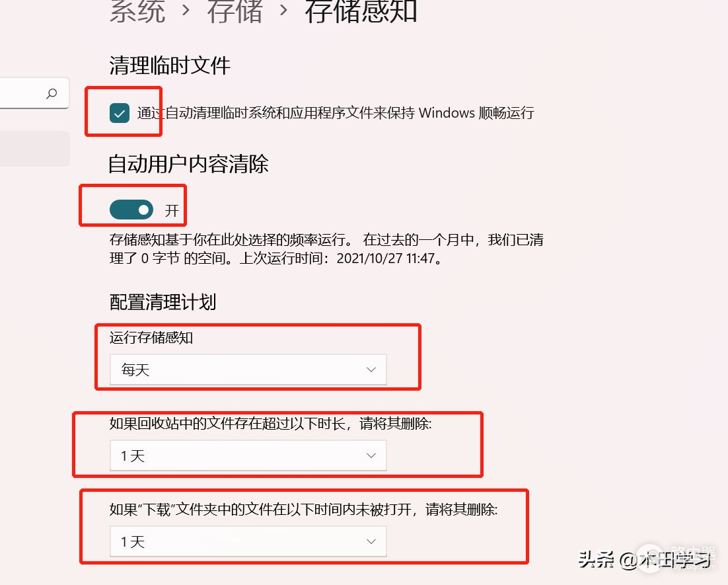Screen dimensions: 728x585
Task: Click the 开 label beside the toggle
Action: pos(172,210)
